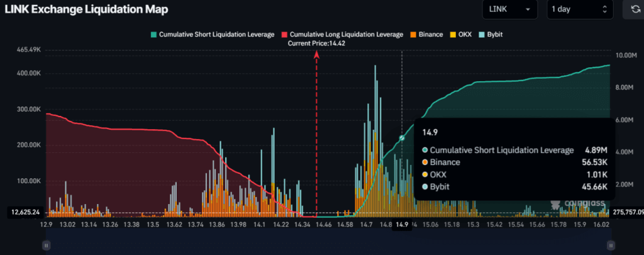Click the left range slider handle
This screenshot has width=644, height=255.
(x=46, y=245)
